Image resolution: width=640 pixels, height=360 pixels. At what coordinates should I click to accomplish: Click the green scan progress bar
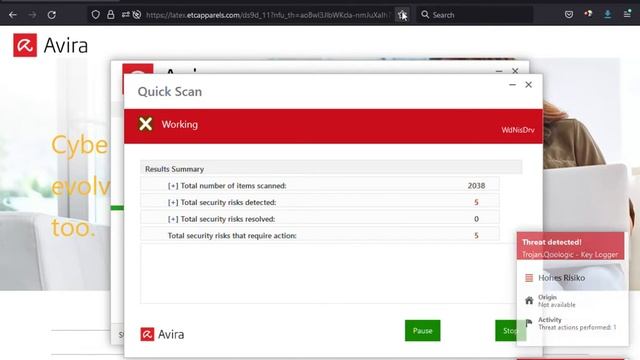pos(118,208)
